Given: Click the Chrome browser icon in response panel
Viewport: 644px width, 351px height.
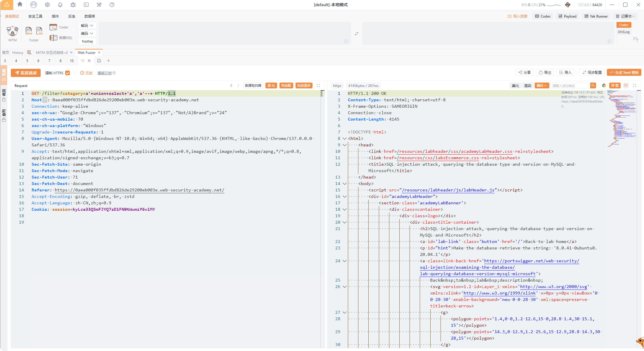Looking at the screenshot, I should (x=604, y=85).
